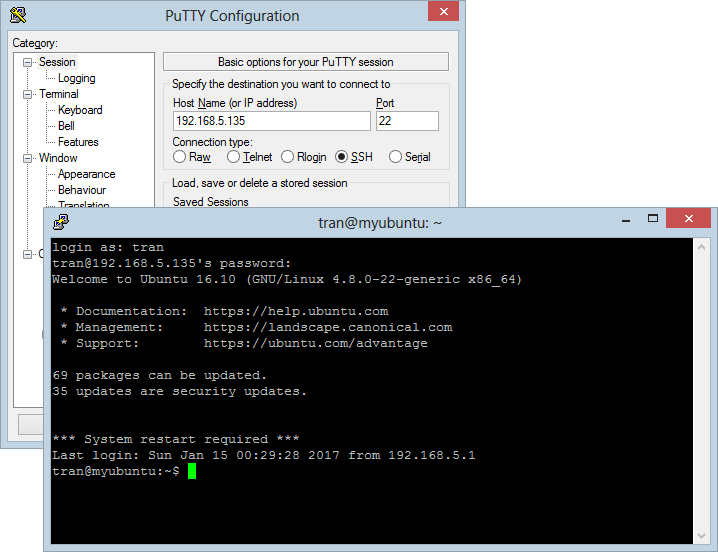
Task: Open Keyboard settings in category tree
Action: (80, 110)
